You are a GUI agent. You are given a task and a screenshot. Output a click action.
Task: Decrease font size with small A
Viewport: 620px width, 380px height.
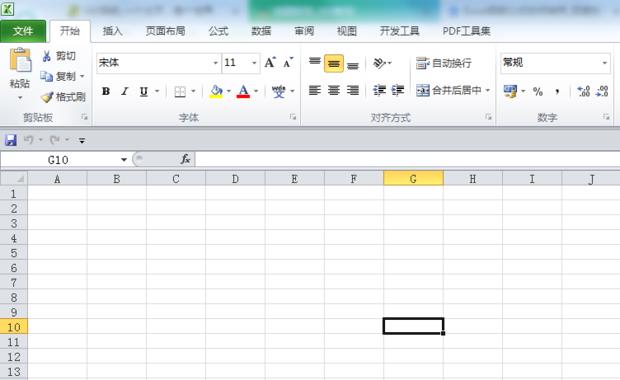pyautogui.click(x=288, y=62)
